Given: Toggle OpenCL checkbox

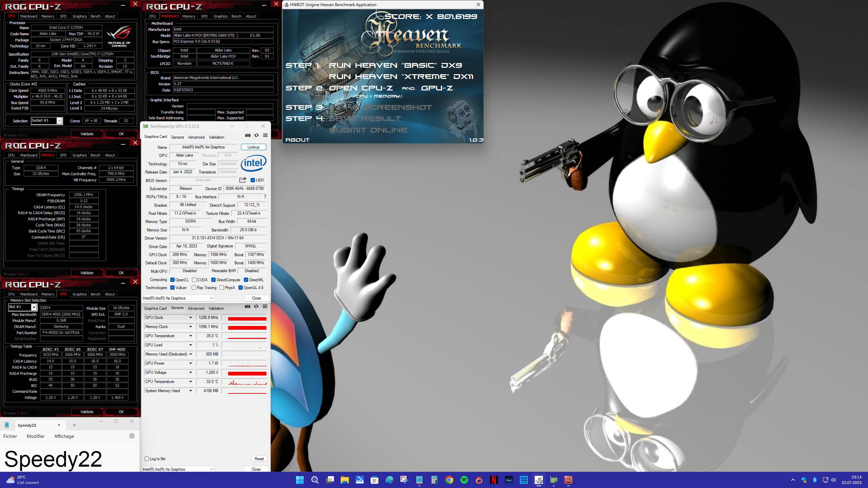Looking at the screenshot, I should tap(172, 280).
